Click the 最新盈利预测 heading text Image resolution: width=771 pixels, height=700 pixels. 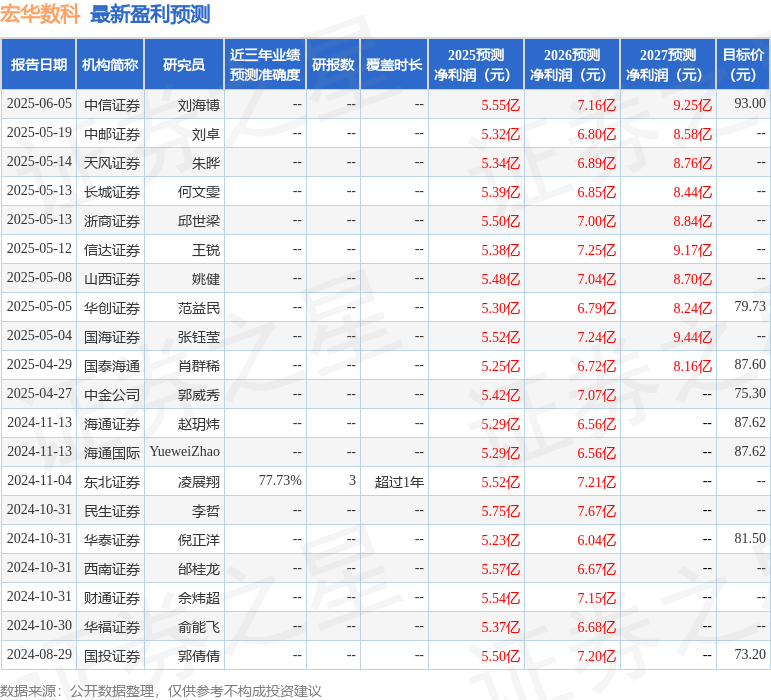pos(150,14)
